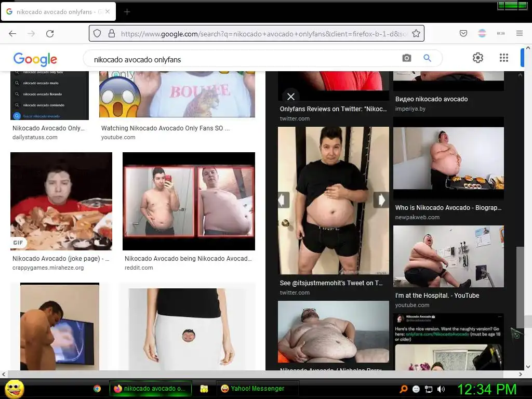Open See @itsjustmemohit's Tweet link
Viewport: 532px width, 399px height.
click(331, 283)
